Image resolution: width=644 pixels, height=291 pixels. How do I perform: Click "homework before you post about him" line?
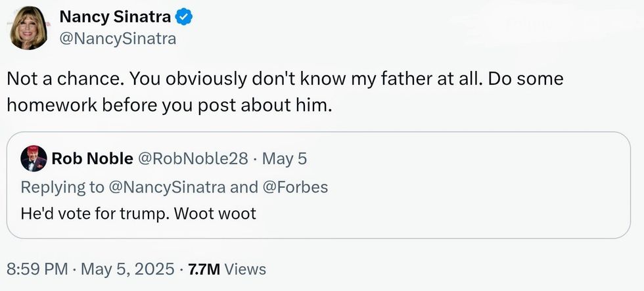(x=166, y=105)
